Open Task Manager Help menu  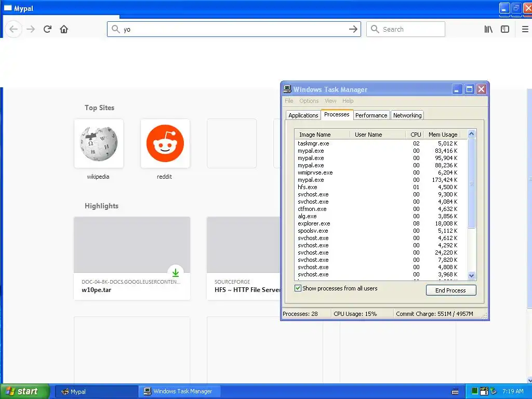tap(348, 101)
